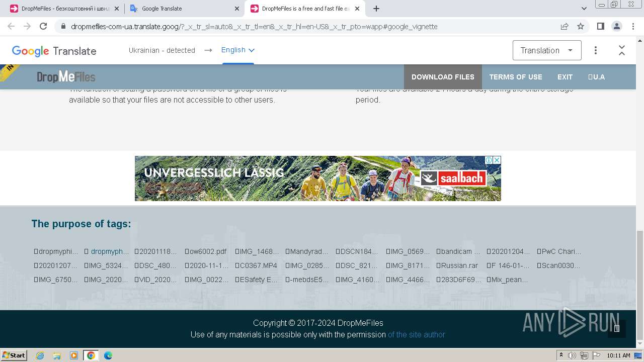Open the Russian.rar tag
644x362 pixels.
pyautogui.click(x=457, y=265)
